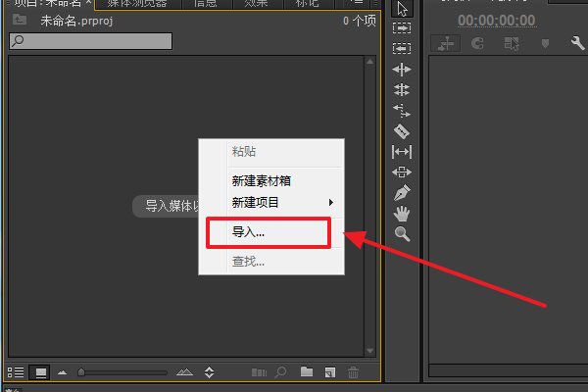This screenshot has height=392, width=588.
Task: Click the timeline timecode 00;00;00;00
Action: click(x=496, y=21)
